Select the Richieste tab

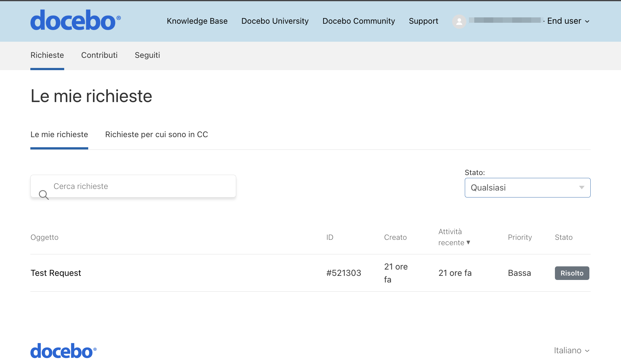coord(47,55)
